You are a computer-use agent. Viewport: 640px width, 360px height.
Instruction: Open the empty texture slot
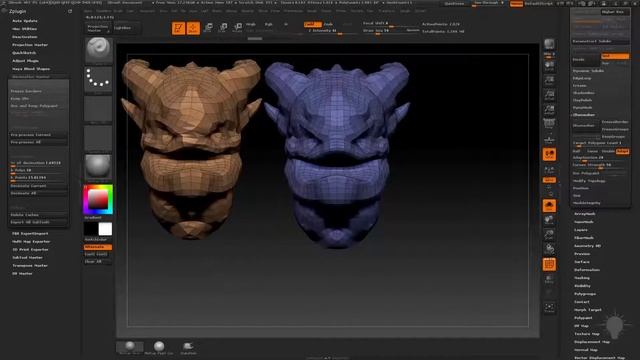point(98,138)
